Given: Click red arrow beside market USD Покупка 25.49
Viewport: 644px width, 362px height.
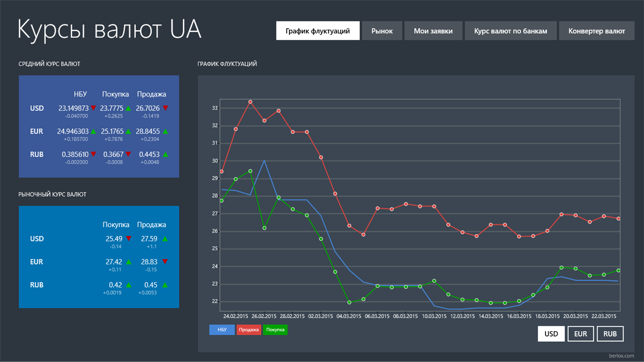Looking at the screenshot, I should click(129, 238).
